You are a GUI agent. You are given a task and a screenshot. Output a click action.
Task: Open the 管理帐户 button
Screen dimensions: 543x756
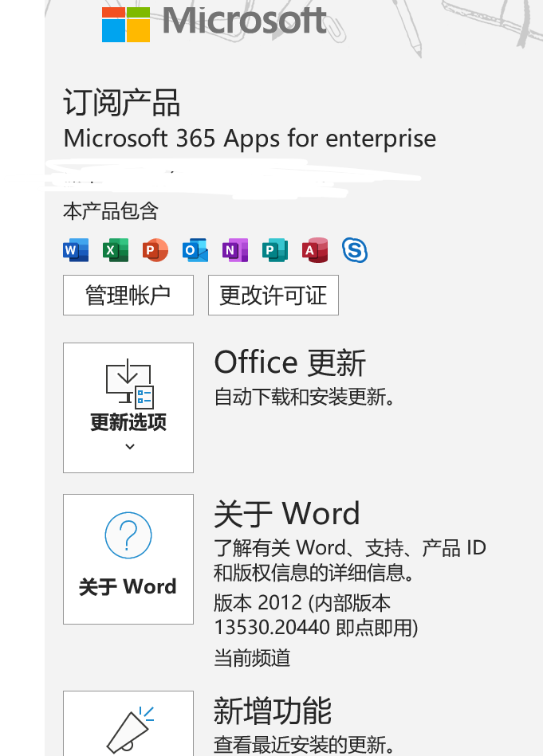tap(128, 295)
